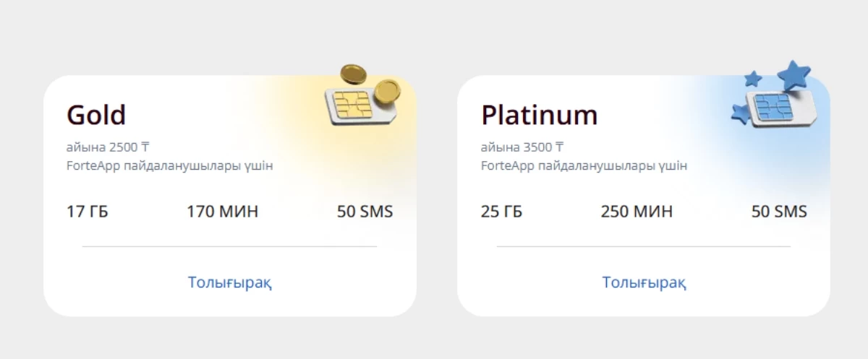
Task: Click the large blue star on Platinum card
Action: click(x=793, y=75)
